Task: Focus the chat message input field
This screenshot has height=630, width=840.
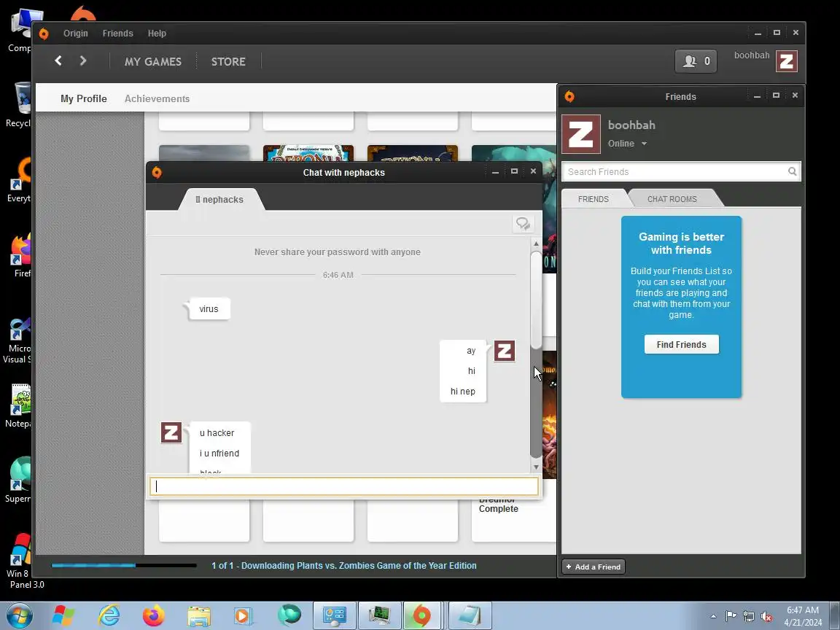Action: click(344, 486)
